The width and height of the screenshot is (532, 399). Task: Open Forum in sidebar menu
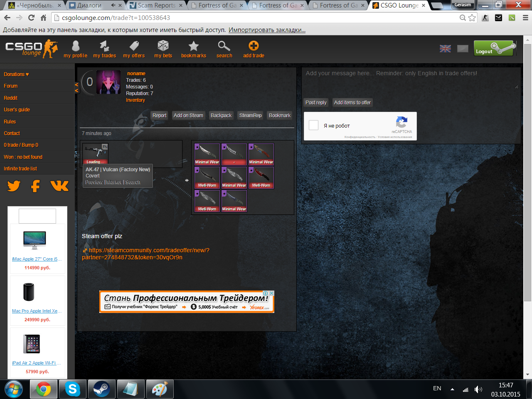11,86
